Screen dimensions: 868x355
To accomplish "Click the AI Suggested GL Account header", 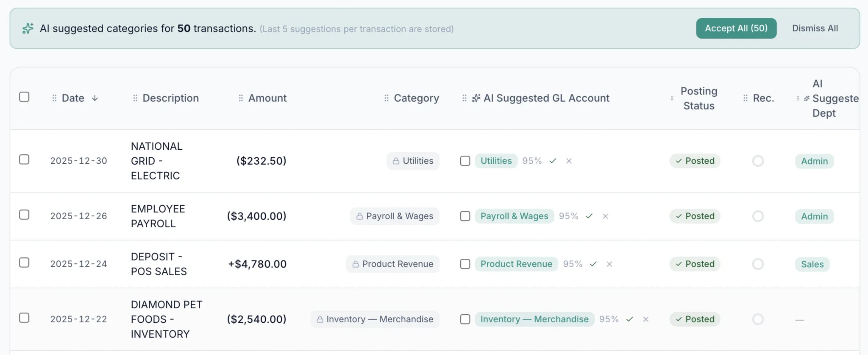I will coord(546,98).
